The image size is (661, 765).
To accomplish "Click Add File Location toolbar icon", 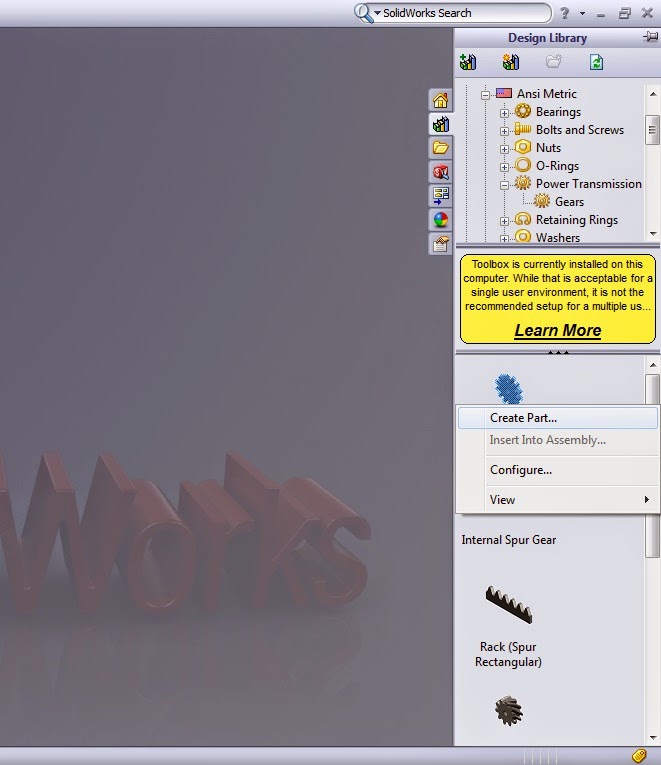I will tap(511, 62).
